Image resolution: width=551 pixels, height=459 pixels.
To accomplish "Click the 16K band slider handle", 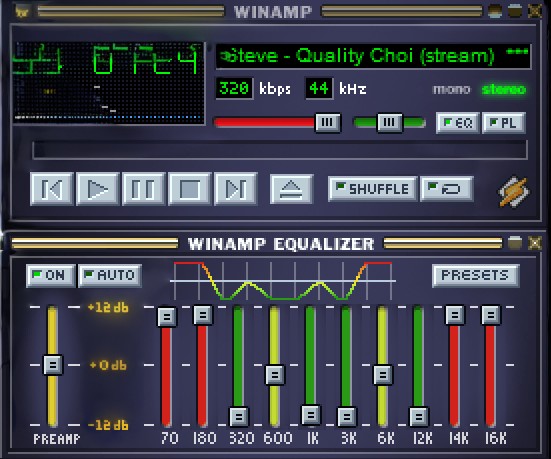I will click(491, 315).
